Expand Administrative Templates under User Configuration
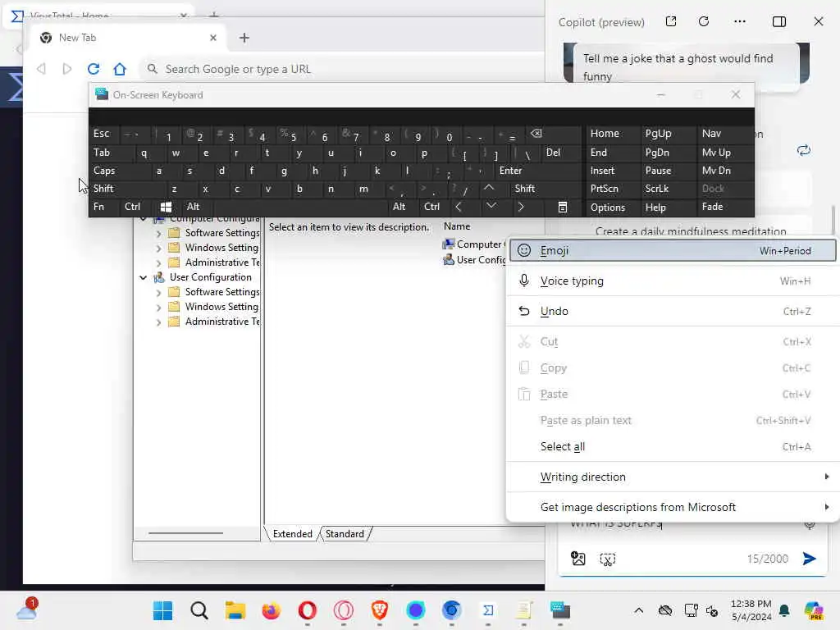Viewport: 840px width, 630px height. click(x=158, y=322)
